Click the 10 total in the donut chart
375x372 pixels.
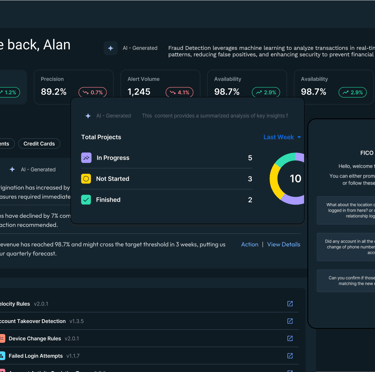295,179
